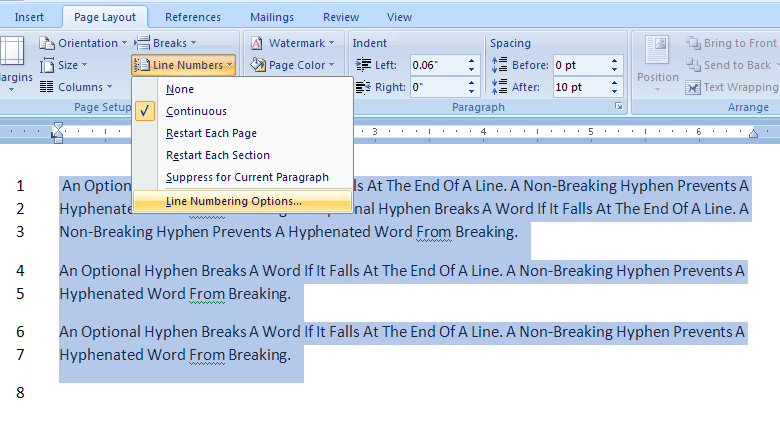Click the Bring to Front icon
The width and height of the screenshot is (780, 431).
(x=693, y=43)
